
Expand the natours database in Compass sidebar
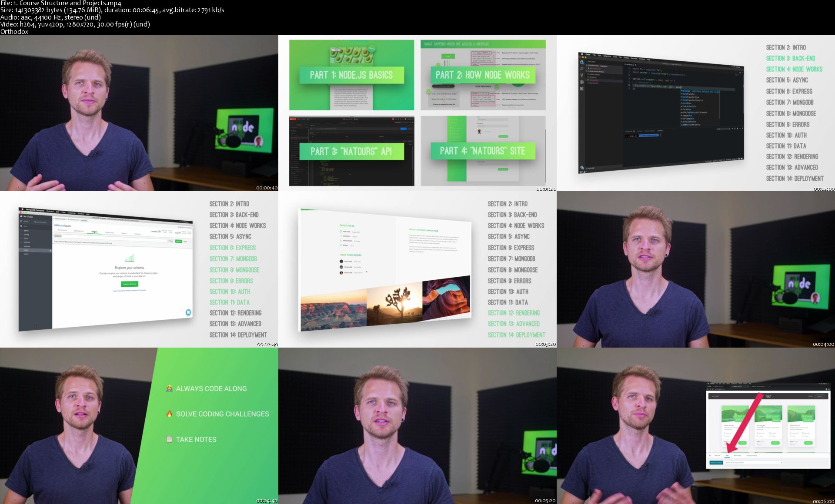click(x=27, y=242)
